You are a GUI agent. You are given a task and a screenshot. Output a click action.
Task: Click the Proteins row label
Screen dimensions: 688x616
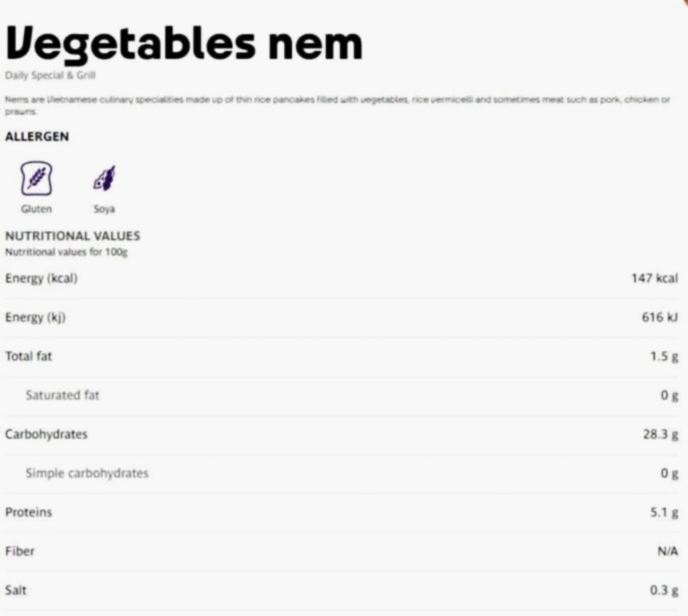(x=28, y=512)
